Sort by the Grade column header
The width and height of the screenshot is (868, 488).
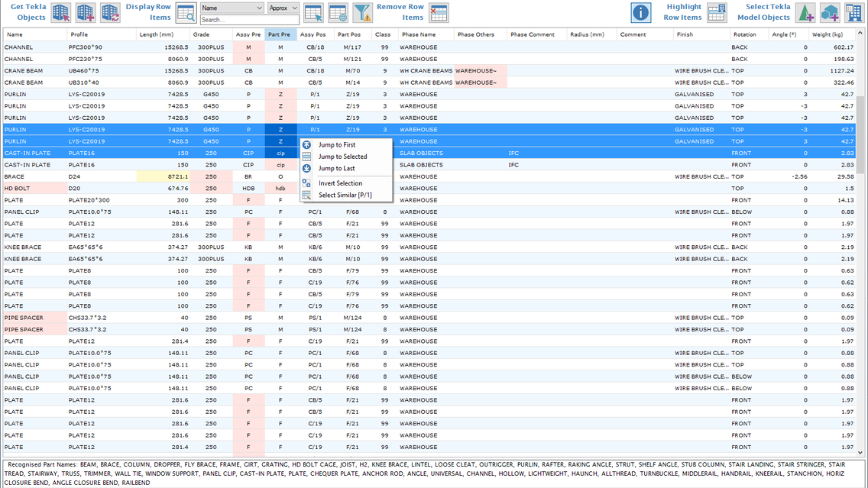212,34
